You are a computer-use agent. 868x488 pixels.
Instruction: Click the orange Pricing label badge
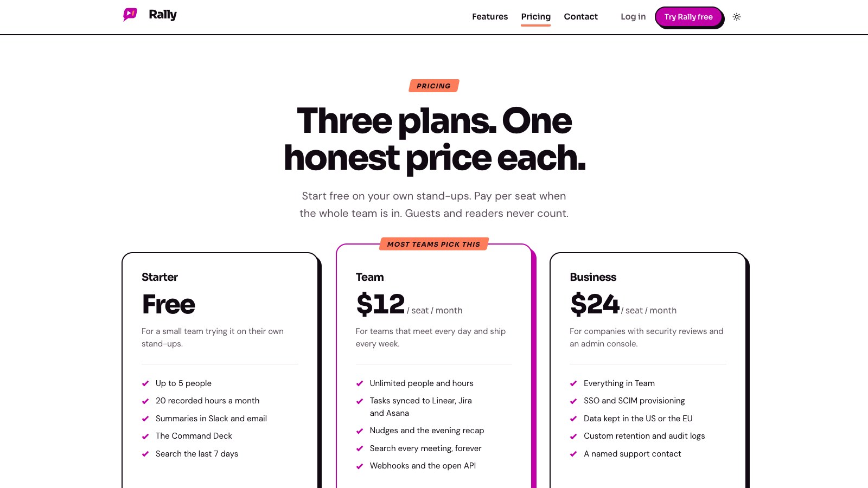point(434,86)
